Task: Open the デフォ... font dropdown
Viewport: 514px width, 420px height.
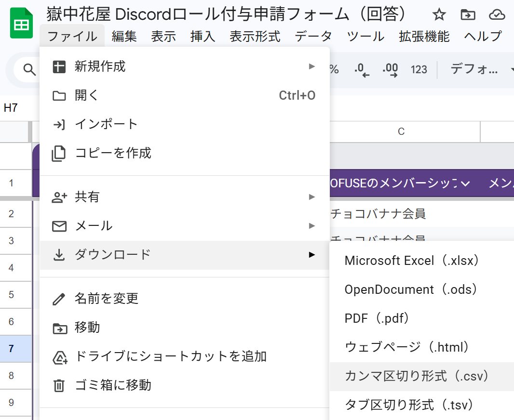Action: [x=480, y=70]
